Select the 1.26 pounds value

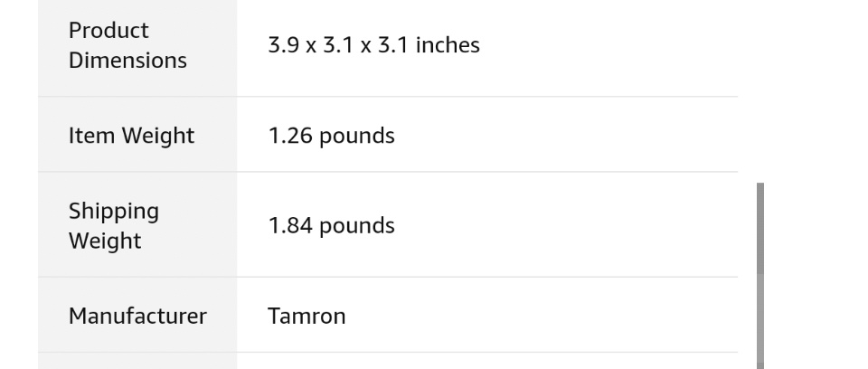pyautogui.click(x=331, y=136)
